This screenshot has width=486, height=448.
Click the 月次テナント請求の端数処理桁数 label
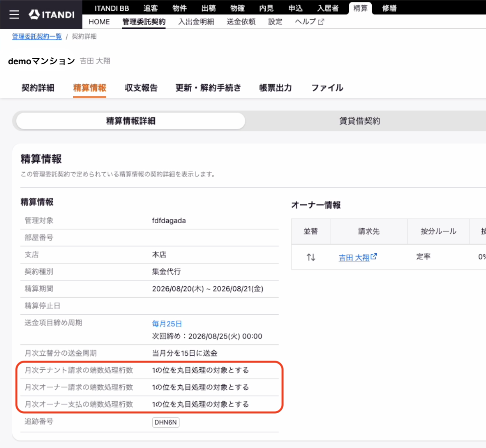pos(79,370)
